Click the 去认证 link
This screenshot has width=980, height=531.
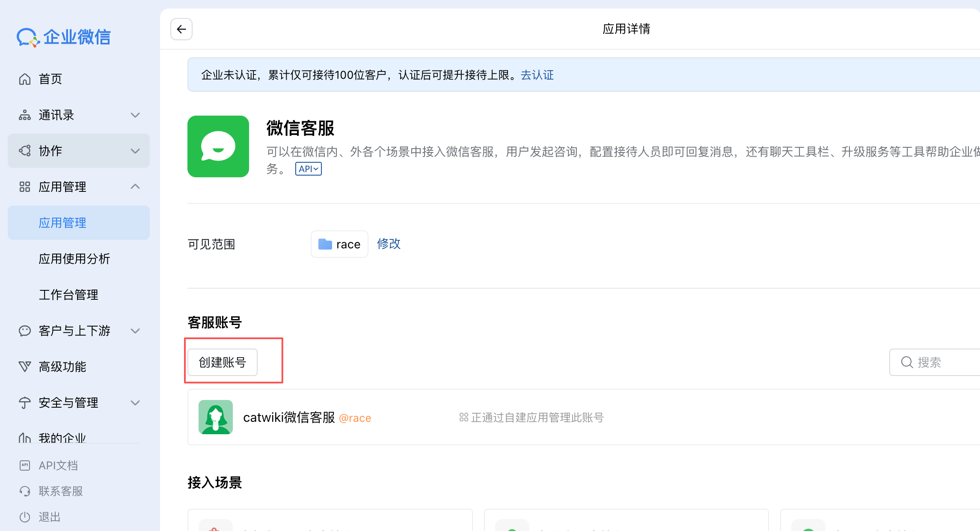537,75
